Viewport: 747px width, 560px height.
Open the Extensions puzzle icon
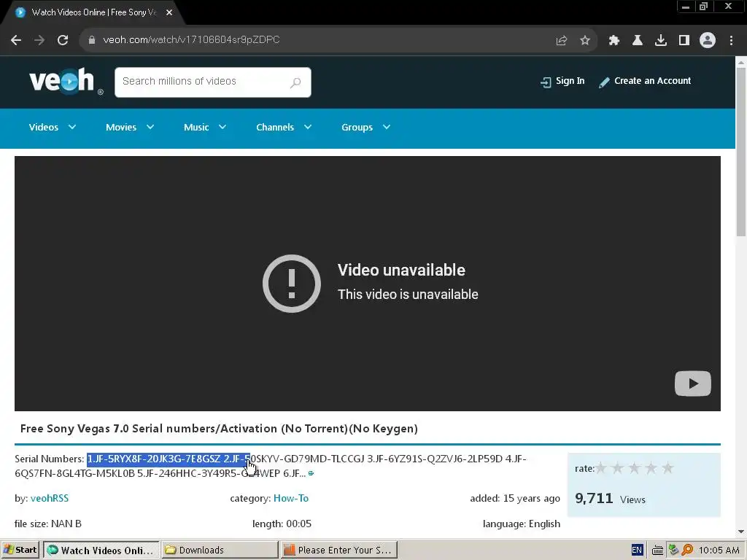pos(614,41)
